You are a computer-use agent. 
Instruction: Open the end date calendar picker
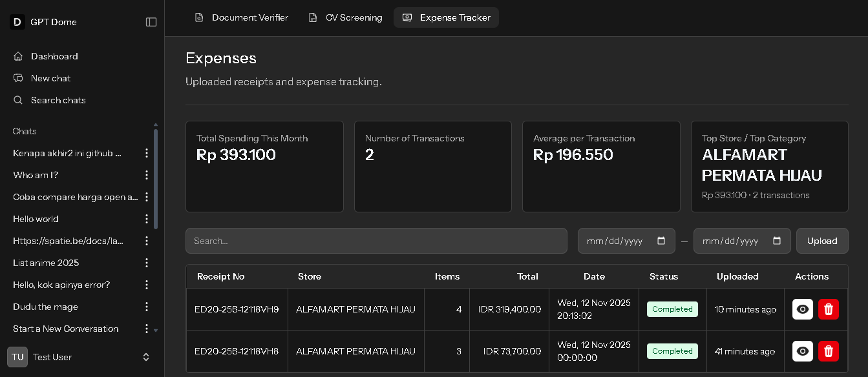(x=778, y=241)
